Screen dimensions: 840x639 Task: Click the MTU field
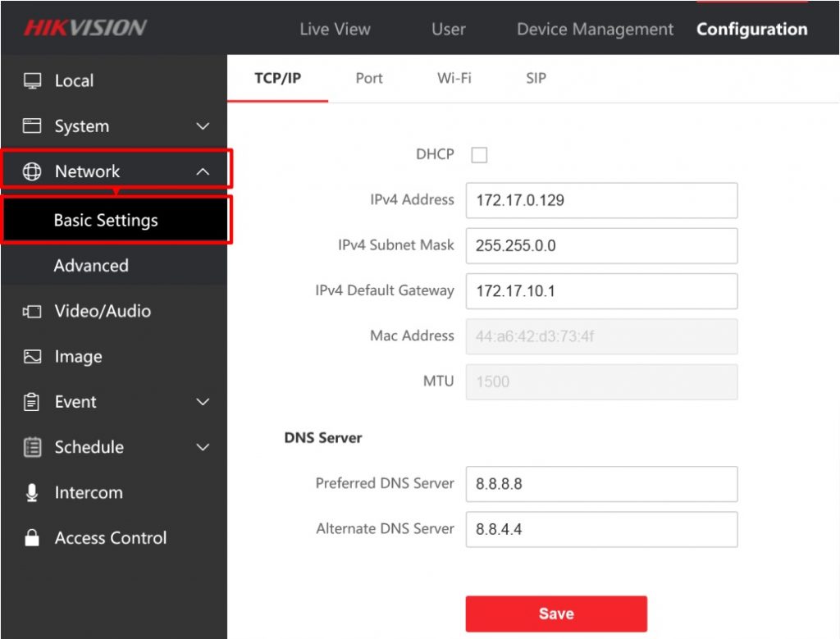coord(601,382)
